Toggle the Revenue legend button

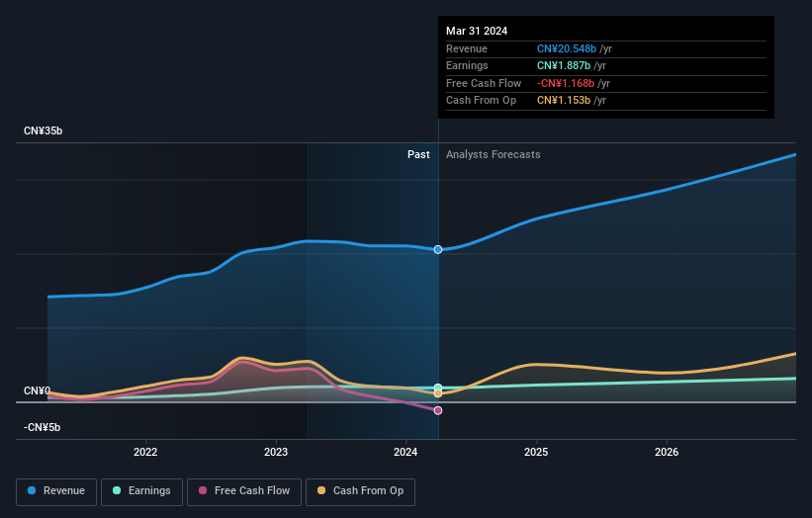click(56, 491)
